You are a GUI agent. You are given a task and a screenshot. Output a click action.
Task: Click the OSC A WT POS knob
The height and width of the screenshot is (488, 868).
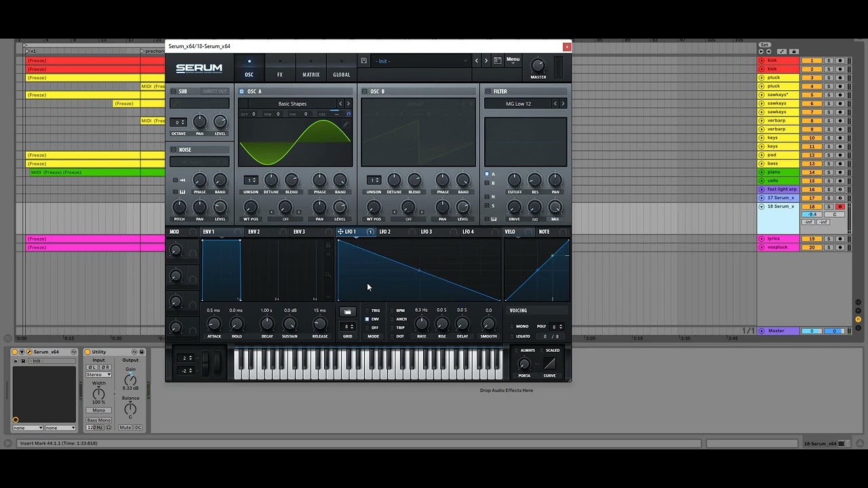click(251, 207)
